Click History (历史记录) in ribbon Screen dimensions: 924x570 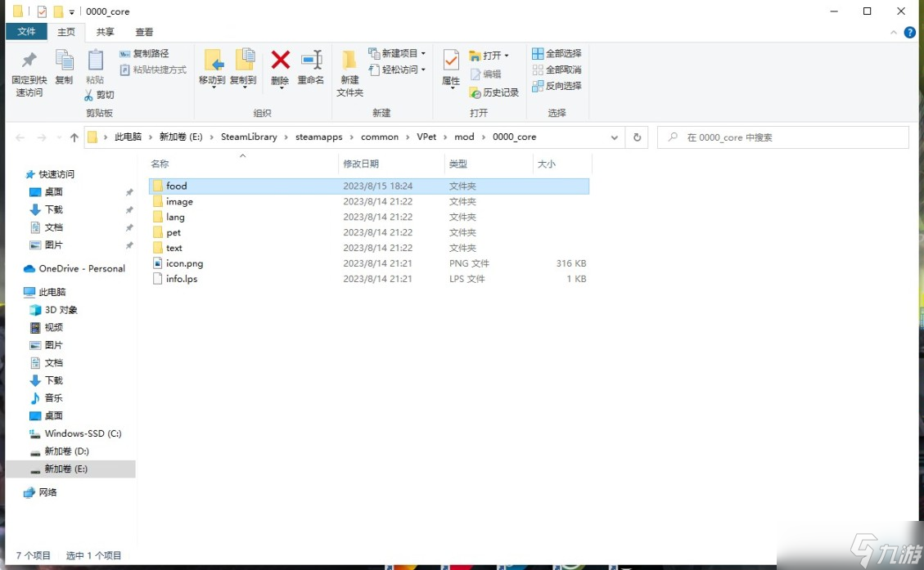click(494, 92)
